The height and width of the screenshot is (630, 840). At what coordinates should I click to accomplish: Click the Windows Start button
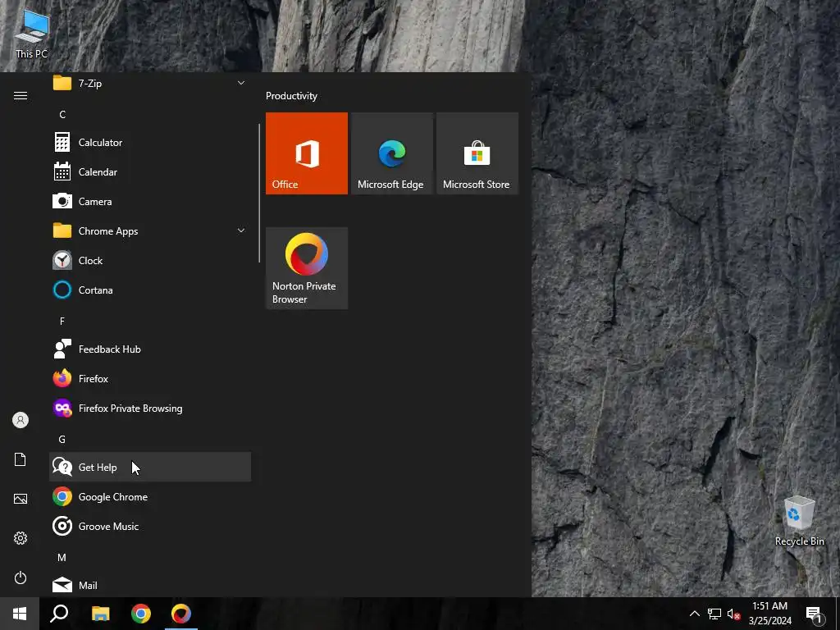pos(20,614)
